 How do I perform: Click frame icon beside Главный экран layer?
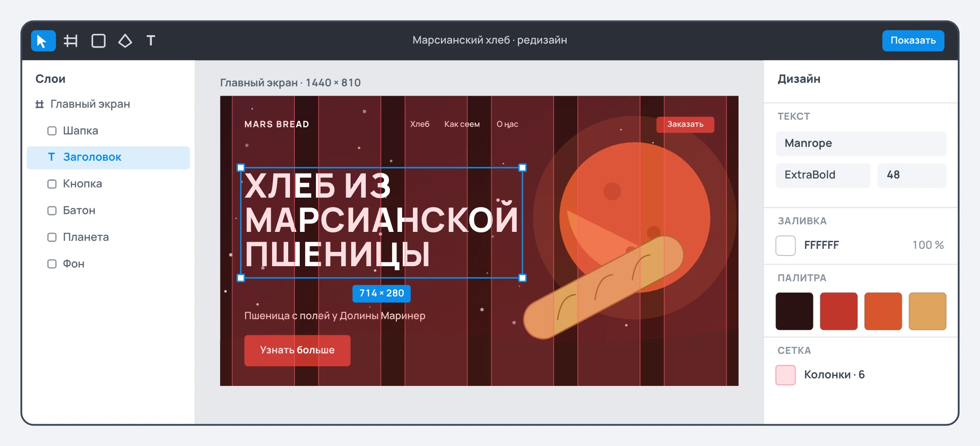[40, 104]
